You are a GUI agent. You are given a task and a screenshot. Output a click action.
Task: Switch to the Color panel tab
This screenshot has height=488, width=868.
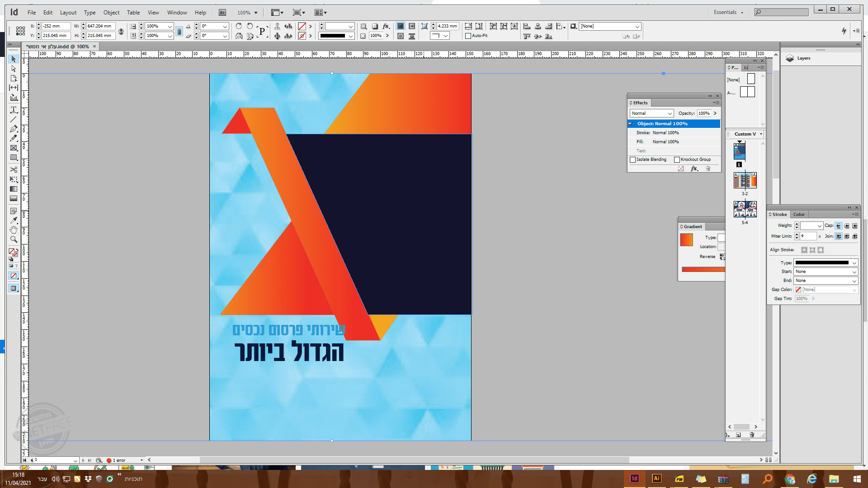[x=799, y=214]
